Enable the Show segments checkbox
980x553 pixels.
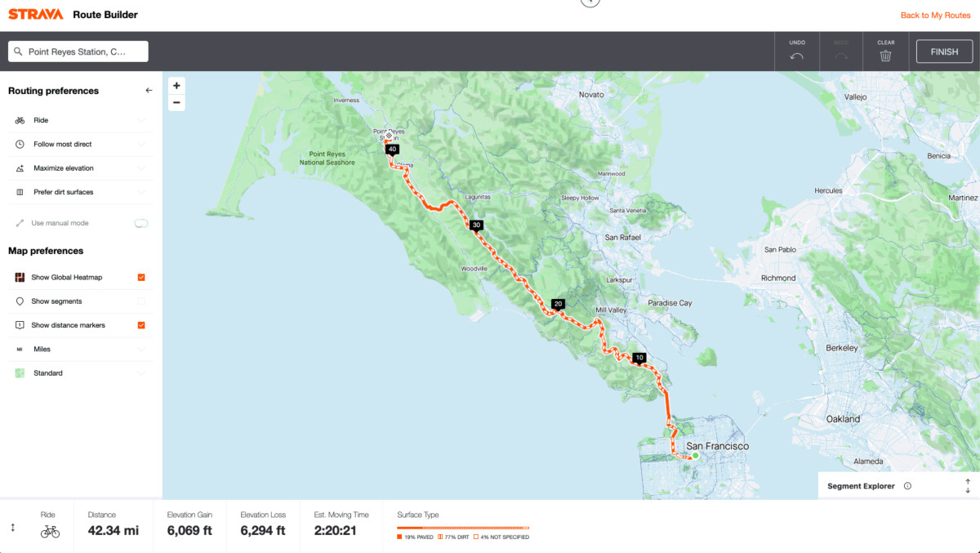[x=141, y=301]
